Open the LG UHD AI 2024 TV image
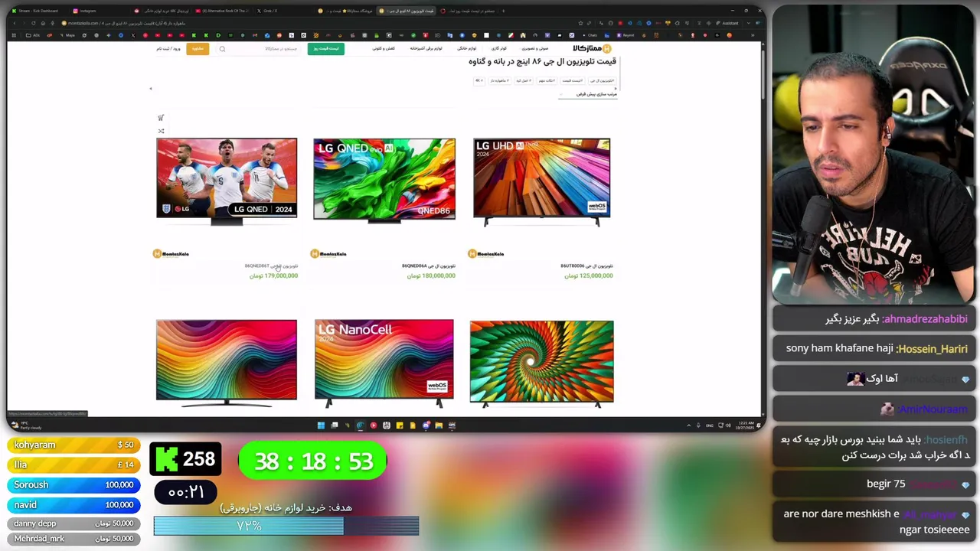This screenshot has width=980, height=551. (x=542, y=181)
